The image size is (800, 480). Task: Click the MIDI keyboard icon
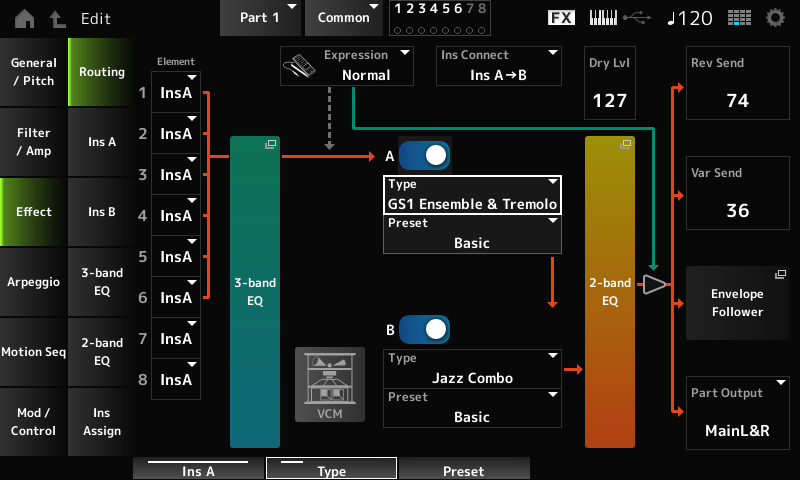[605, 18]
